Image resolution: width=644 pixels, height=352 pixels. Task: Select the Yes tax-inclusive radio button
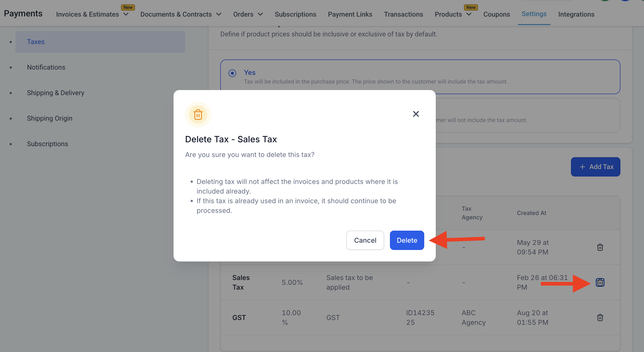point(232,73)
